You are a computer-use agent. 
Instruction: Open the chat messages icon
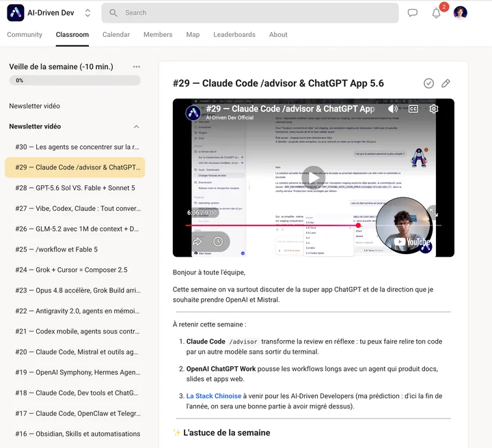point(412,13)
